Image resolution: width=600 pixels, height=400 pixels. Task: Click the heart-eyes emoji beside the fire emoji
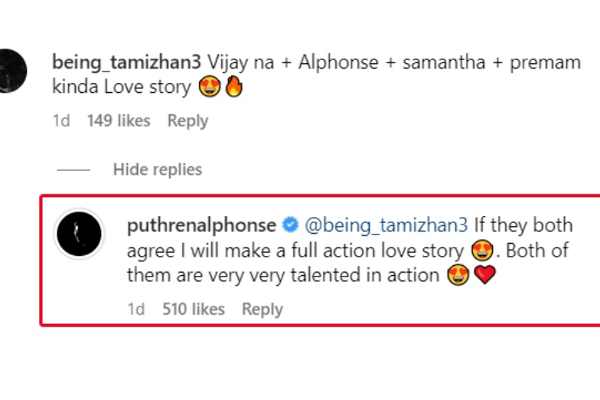[210, 89]
